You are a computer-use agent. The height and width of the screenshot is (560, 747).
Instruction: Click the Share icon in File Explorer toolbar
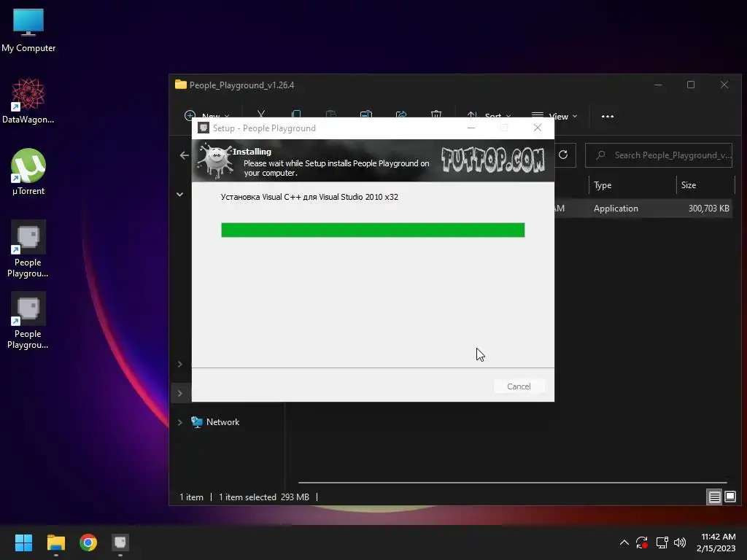[x=401, y=114]
